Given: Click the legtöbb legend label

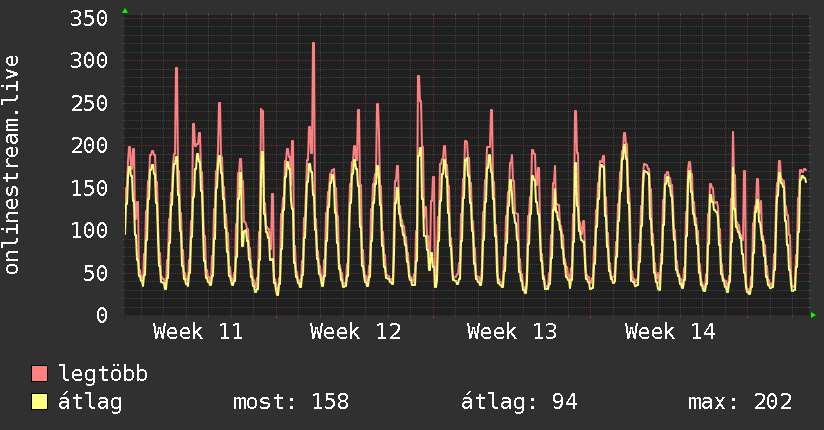Looking at the screenshot, I should point(103,374).
